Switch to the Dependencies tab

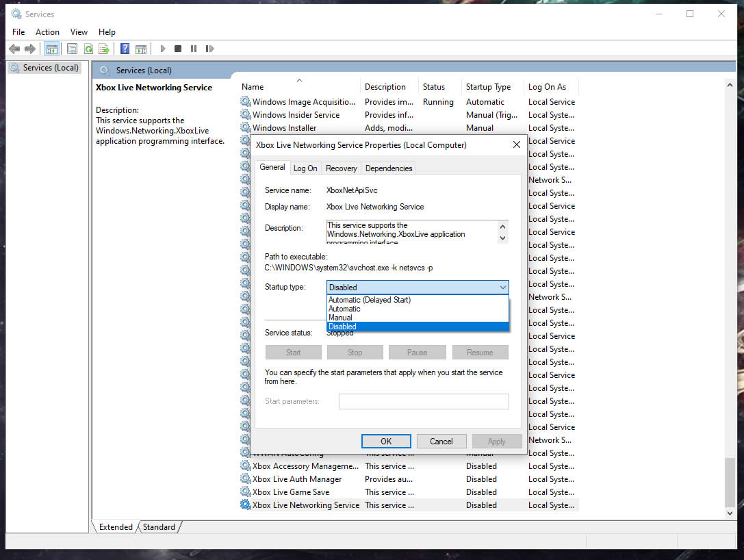[x=389, y=168]
